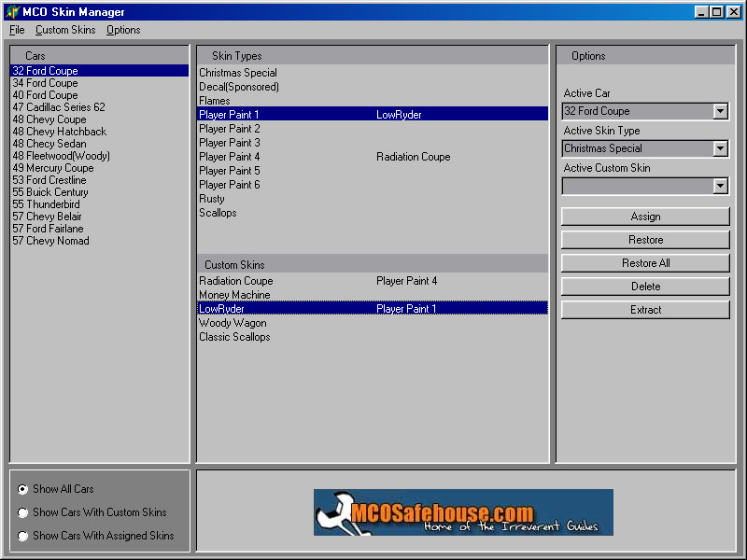This screenshot has width=747, height=560.
Task: Click the Restore button
Action: tap(645, 240)
